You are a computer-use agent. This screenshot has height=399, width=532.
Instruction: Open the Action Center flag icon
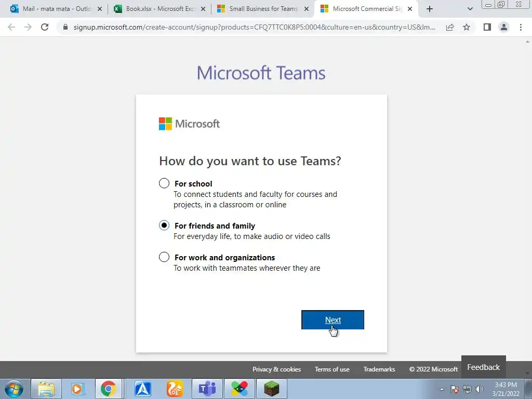[455, 389]
